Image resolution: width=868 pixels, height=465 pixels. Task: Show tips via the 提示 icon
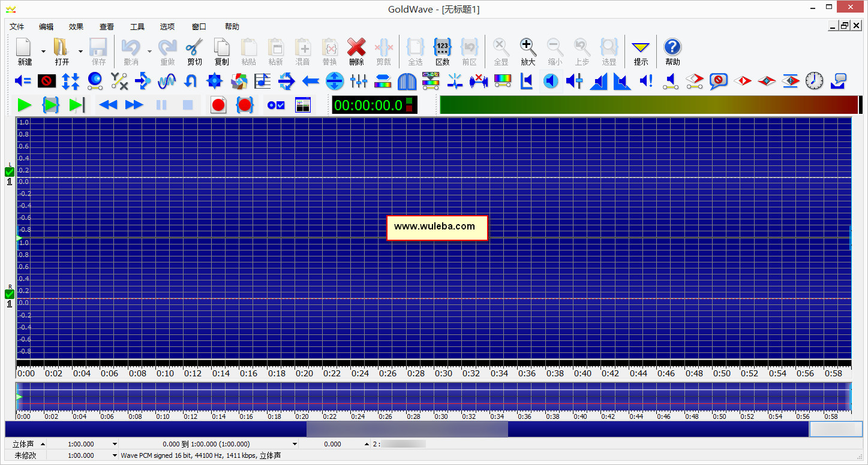[641, 52]
